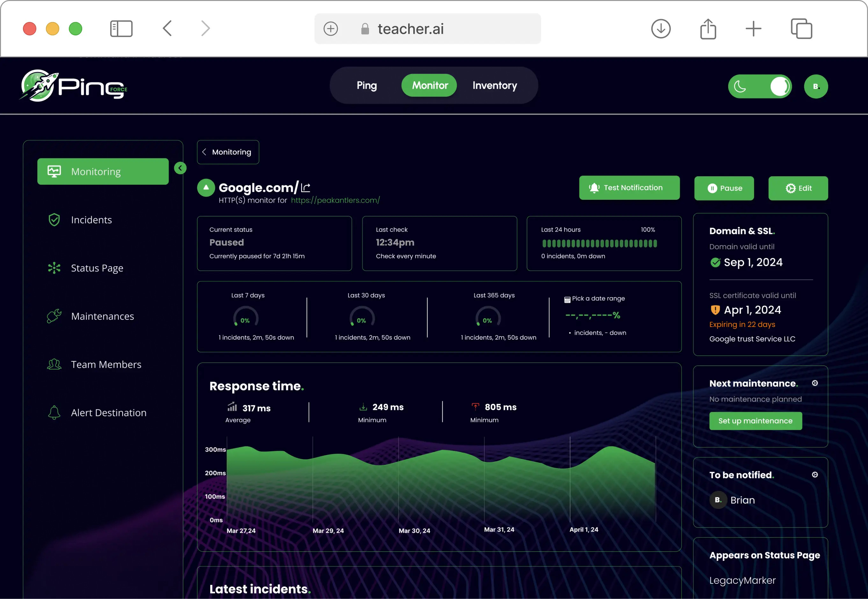Click the To be notified gear icon
This screenshot has width=868, height=599.
(815, 475)
